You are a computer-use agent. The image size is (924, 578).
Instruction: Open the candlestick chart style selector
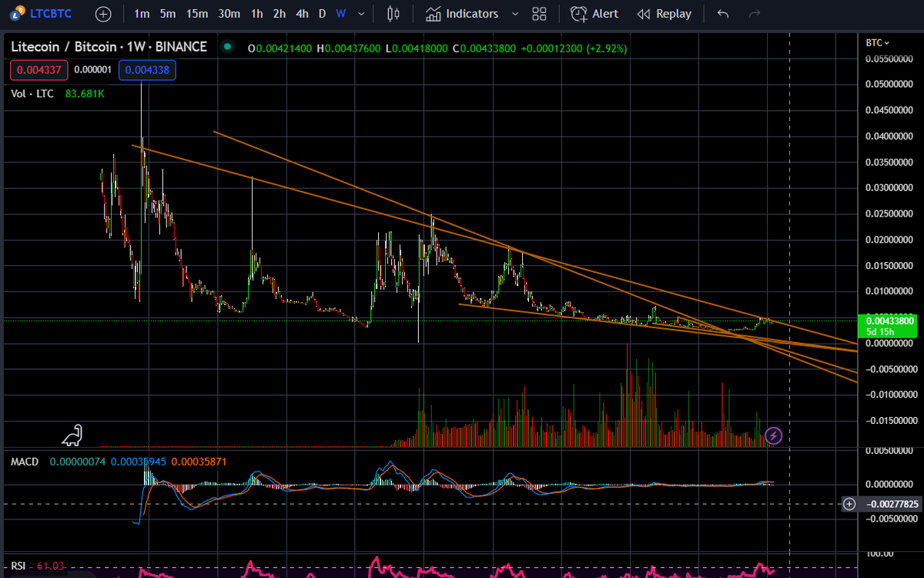(x=393, y=14)
